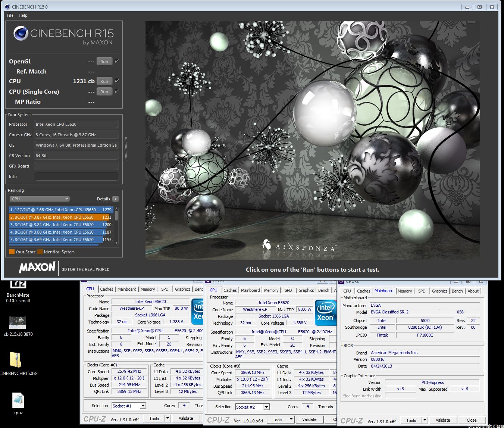
Task: Toggle the CPU (Single Core) test checkmark
Action: [117, 91]
